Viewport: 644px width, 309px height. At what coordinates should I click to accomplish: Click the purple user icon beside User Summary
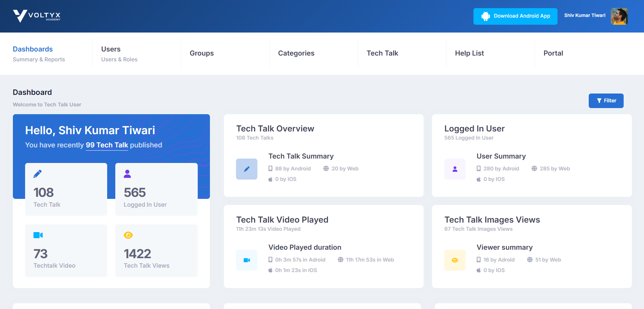[455, 169]
